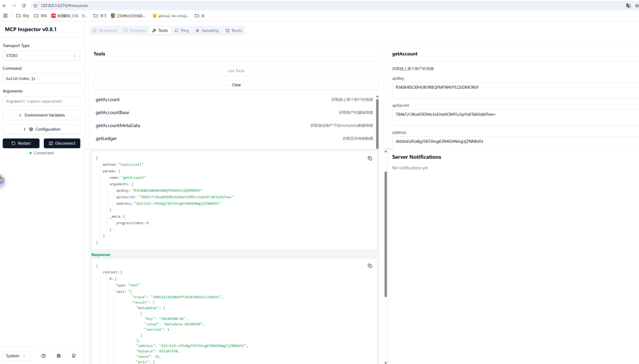This screenshot has width=639, height=364.
Task: Open the System theme dropdown
Action: click(x=16, y=356)
